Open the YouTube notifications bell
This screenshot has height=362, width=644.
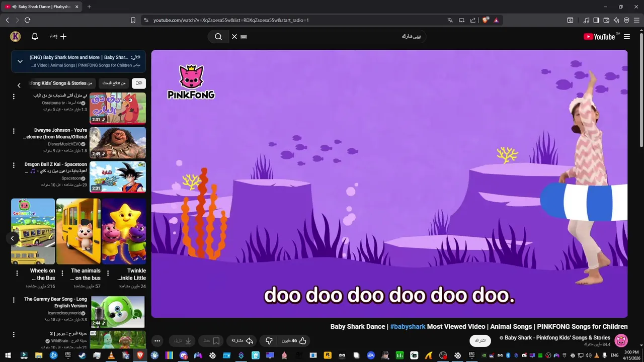click(x=35, y=37)
